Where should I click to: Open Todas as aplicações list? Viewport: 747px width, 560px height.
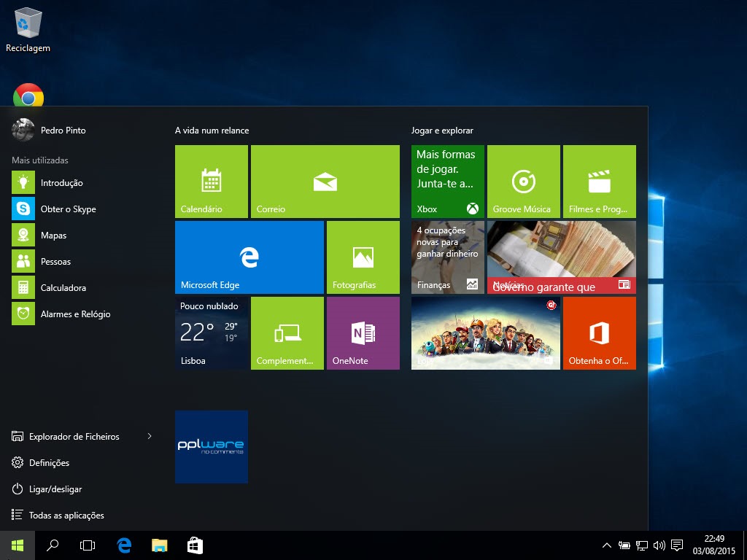click(x=66, y=516)
